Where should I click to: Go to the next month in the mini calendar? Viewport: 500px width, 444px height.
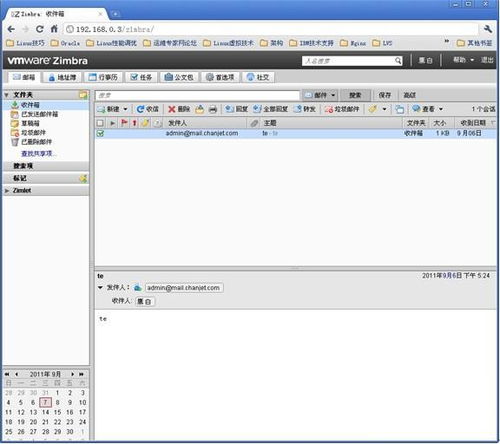[72, 374]
